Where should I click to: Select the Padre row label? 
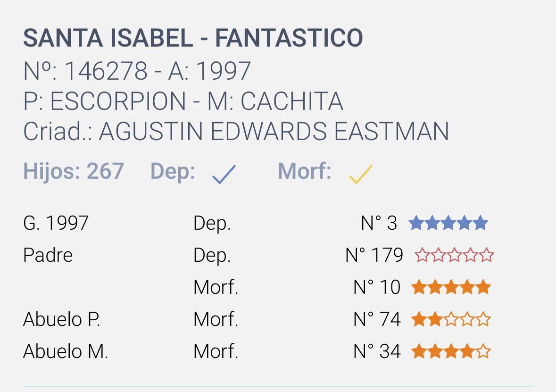(48, 255)
